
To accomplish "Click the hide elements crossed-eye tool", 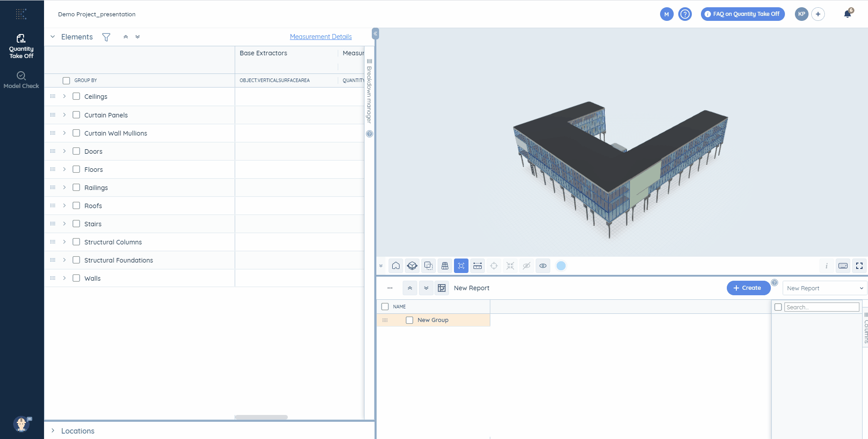I will pyautogui.click(x=527, y=266).
